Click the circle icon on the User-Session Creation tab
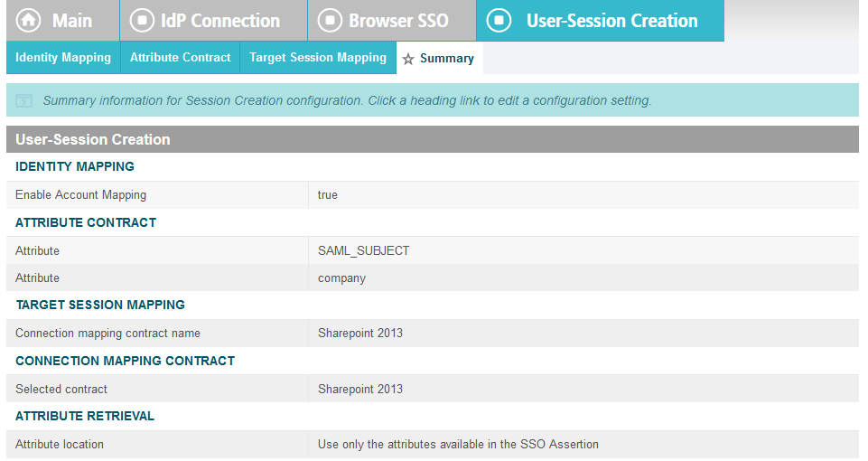 tap(499, 21)
